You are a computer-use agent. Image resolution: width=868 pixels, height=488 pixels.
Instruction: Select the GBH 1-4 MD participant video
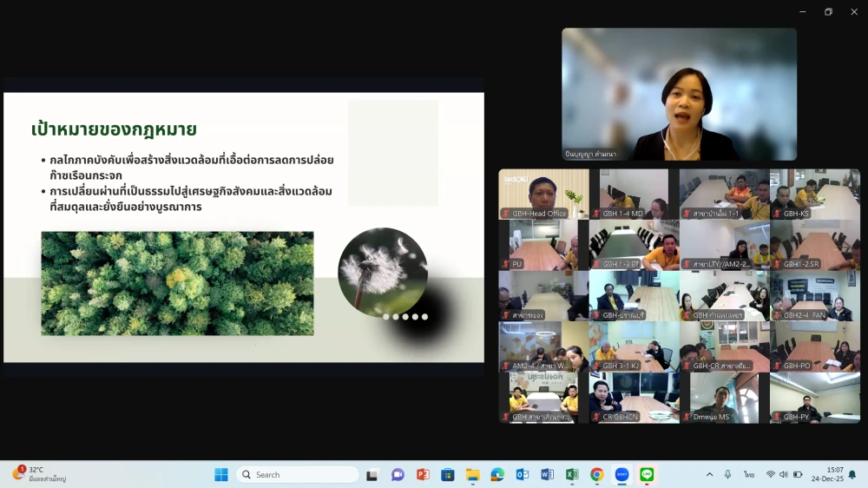tap(634, 193)
